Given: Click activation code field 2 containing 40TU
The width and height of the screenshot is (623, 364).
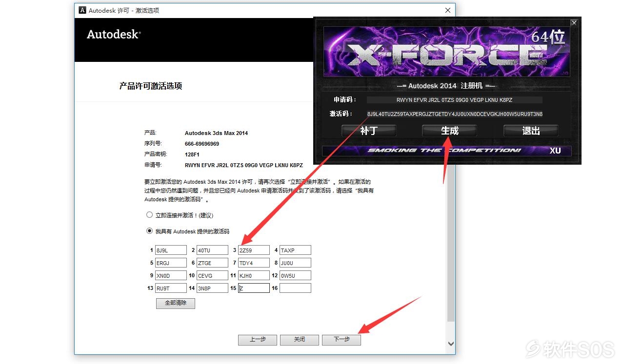Looking at the screenshot, I should [x=212, y=250].
